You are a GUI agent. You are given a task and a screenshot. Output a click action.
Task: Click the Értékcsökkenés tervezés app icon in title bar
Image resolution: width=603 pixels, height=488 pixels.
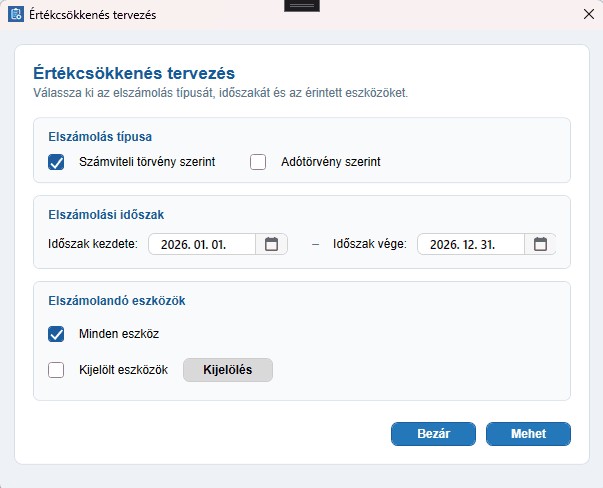[x=16, y=15]
